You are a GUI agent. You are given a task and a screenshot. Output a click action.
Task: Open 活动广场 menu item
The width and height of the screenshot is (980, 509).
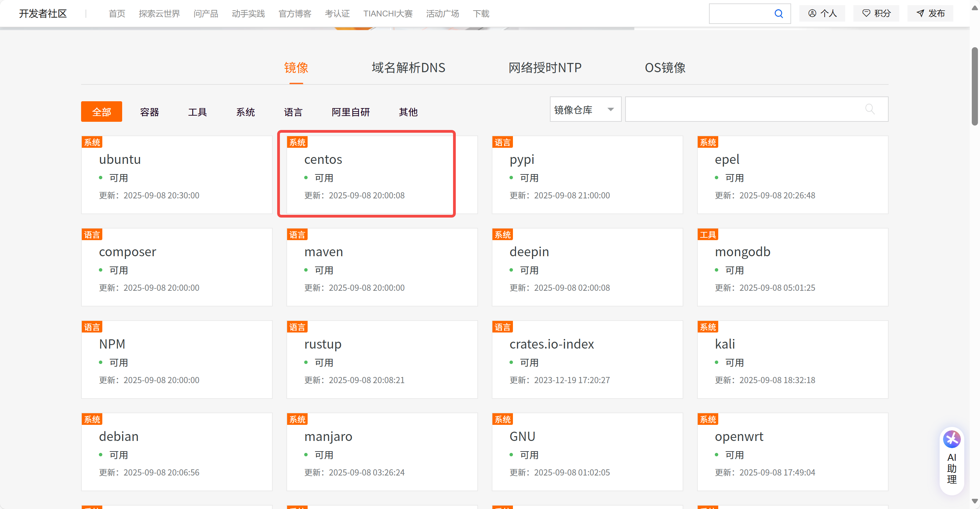point(442,14)
